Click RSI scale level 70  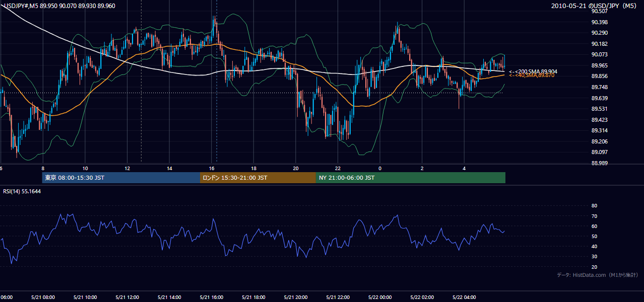click(x=594, y=216)
